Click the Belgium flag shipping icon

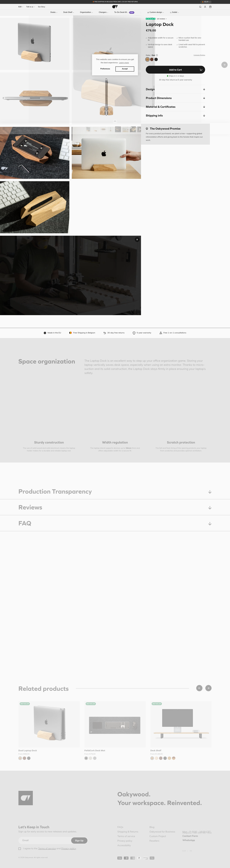(x=70, y=333)
